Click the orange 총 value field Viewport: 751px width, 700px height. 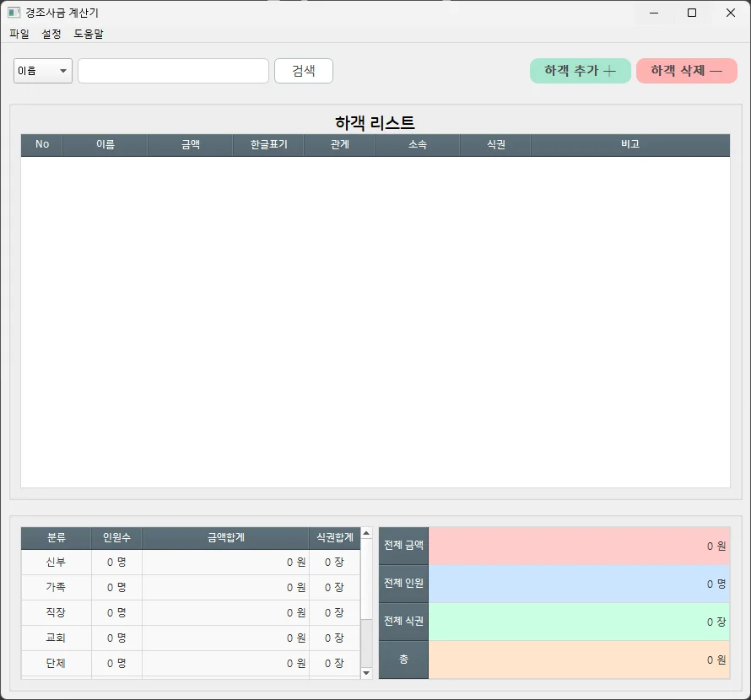click(x=579, y=660)
